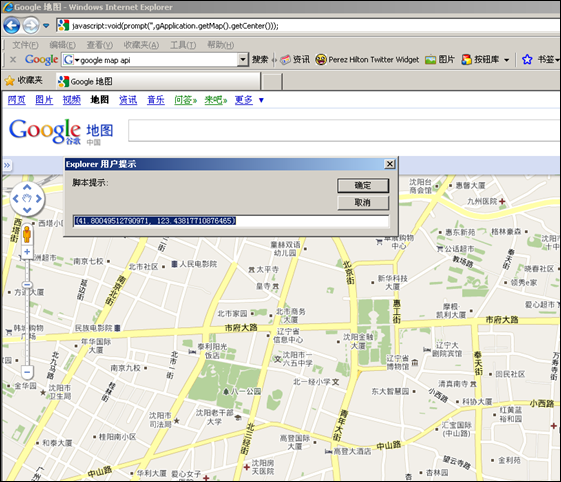The image size is (561, 482).
Task: Click the 泰利阳光饭店 hotel marker
Action: [192, 352]
